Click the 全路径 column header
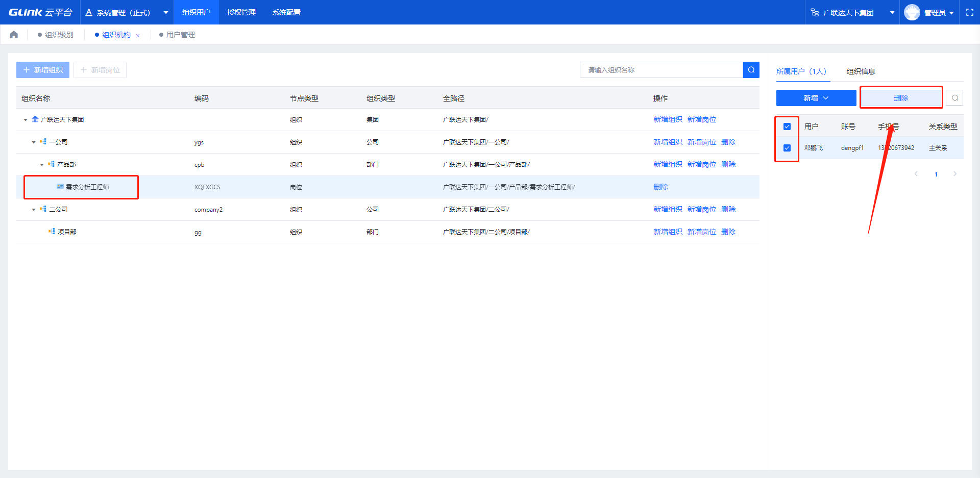The image size is (980, 478). pyautogui.click(x=454, y=98)
